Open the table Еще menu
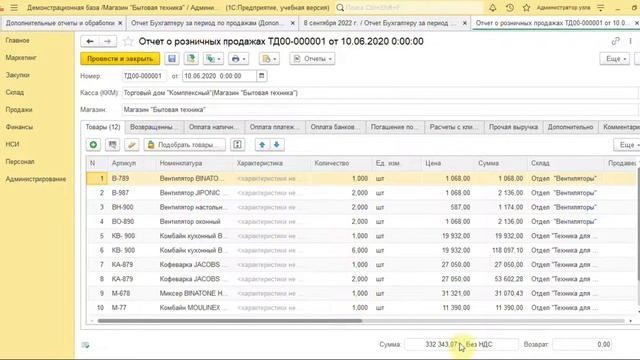 pos(627,145)
